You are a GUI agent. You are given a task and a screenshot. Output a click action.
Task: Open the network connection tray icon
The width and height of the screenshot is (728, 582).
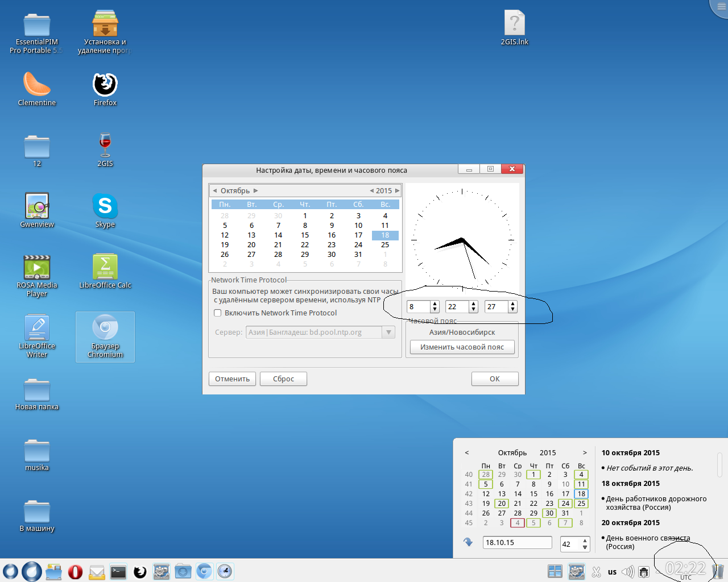pyautogui.click(x=644, y=572)
